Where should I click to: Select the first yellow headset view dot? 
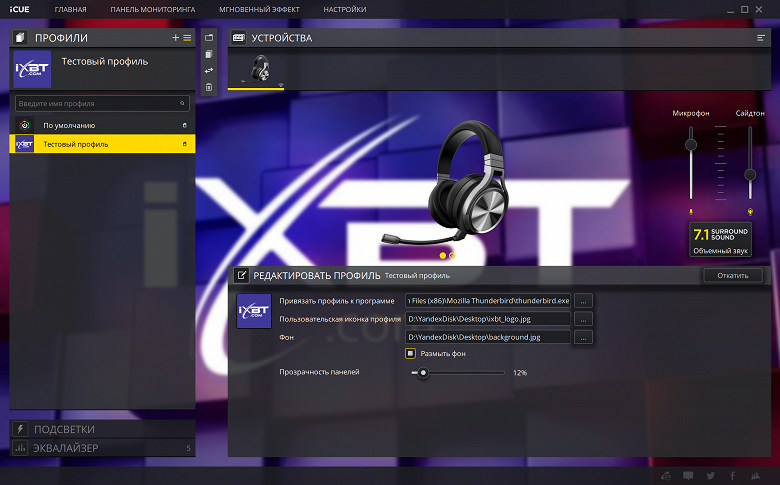click(x=443, y=256)
